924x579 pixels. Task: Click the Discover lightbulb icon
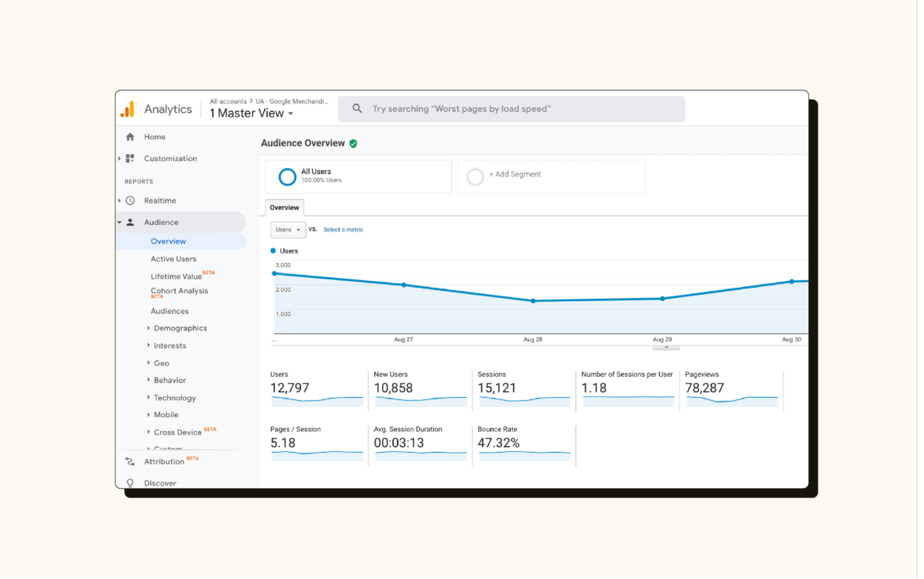130,482
